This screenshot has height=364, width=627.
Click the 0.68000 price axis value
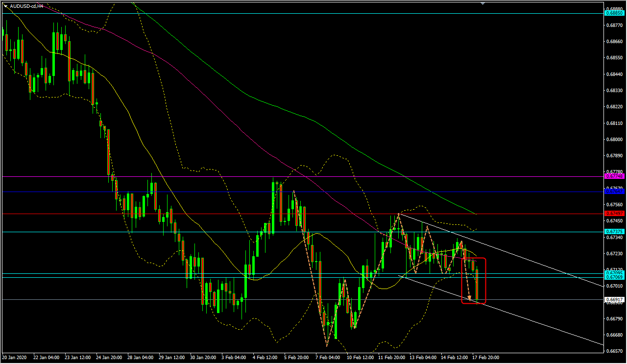pos(614,140)
